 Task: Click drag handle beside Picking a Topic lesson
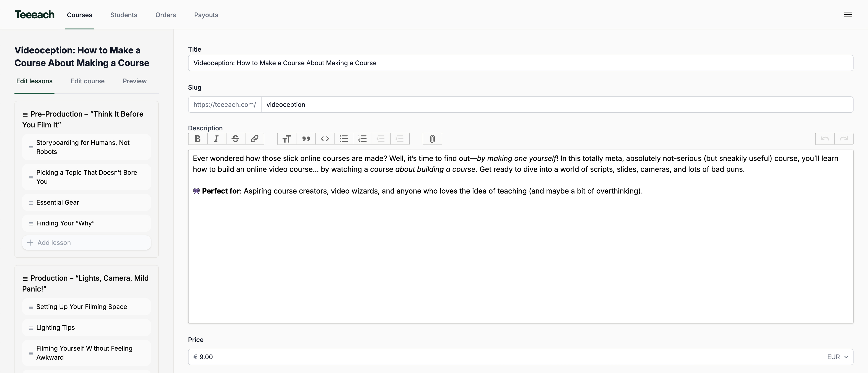coord(31,177)
